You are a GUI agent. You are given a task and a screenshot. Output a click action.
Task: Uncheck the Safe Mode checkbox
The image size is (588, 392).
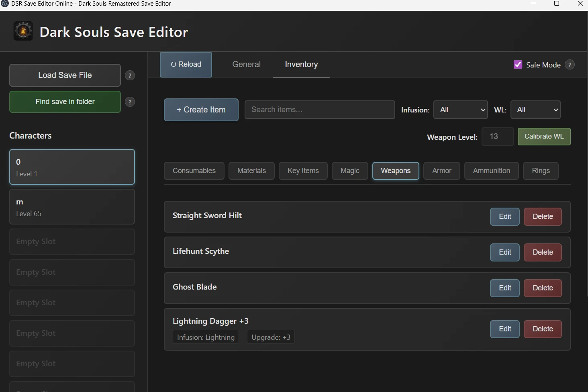tap(518, 65)
